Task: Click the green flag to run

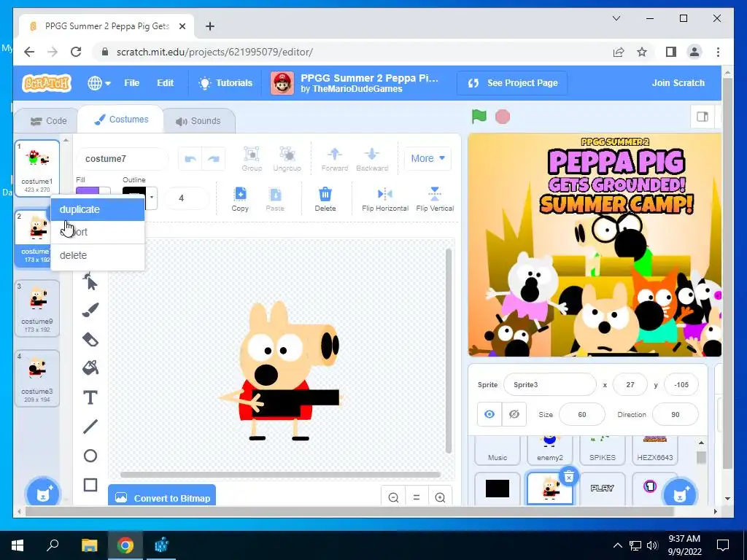Action: tap(479, 116)
